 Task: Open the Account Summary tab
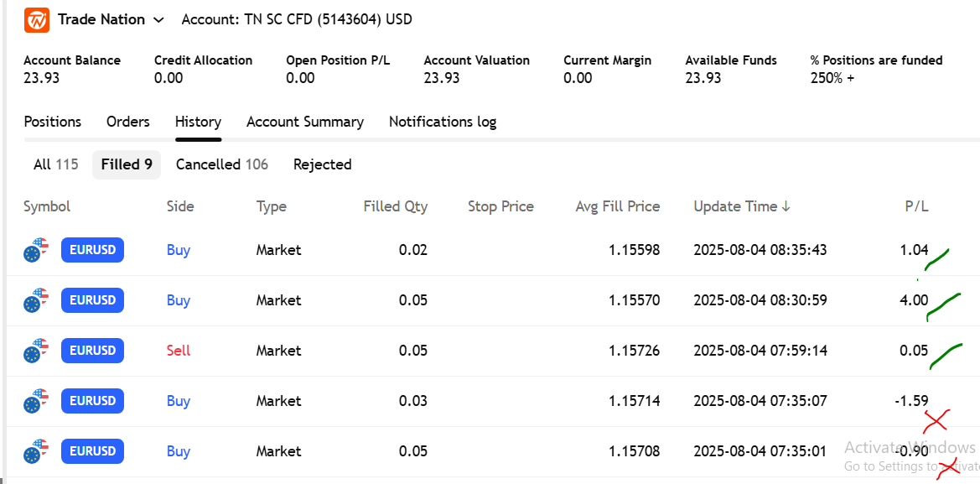(x=304, y=122)
